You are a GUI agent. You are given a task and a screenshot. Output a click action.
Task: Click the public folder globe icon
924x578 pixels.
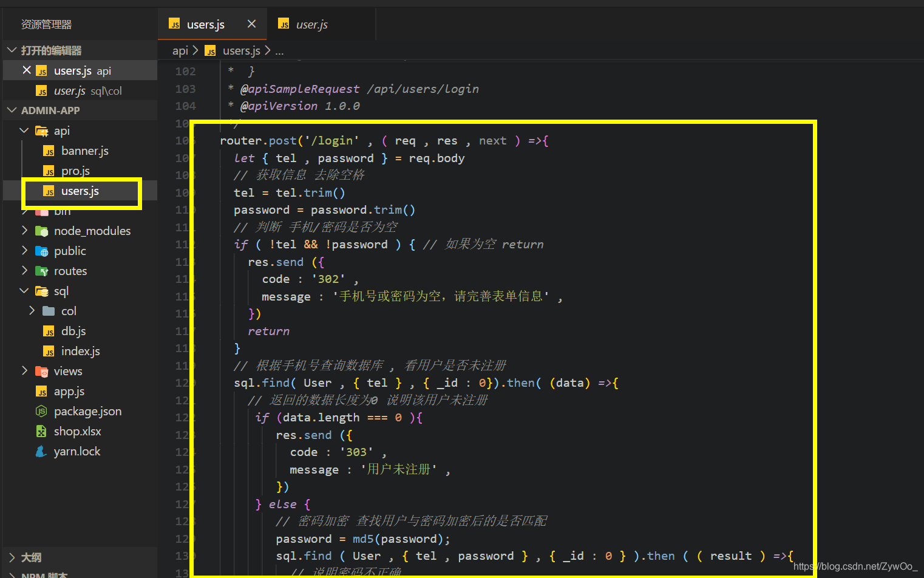(42, 251)
